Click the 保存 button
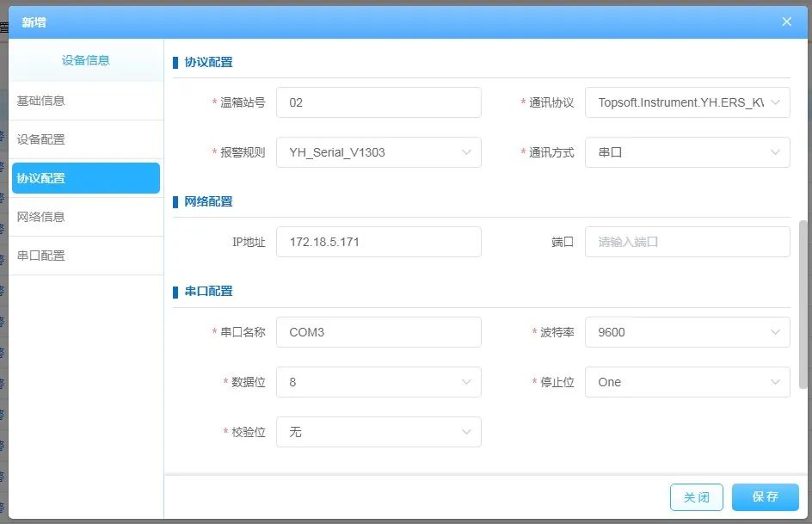The image size is (812, 524). coord(765,496)
